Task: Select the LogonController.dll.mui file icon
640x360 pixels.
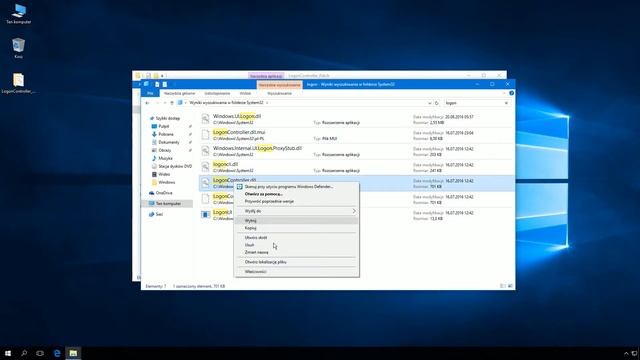Action: pyautogui.click(x=205, y=135)
